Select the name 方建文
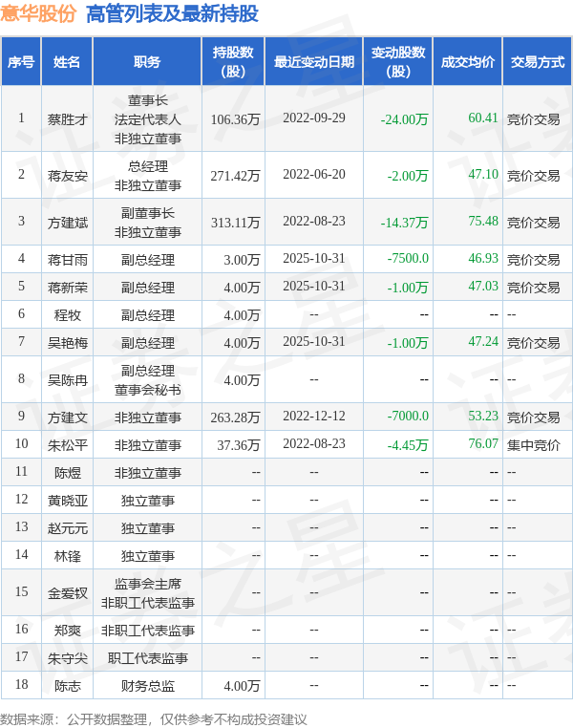The height and width of the screenshot is (728, 573). (x=67, y=418)
